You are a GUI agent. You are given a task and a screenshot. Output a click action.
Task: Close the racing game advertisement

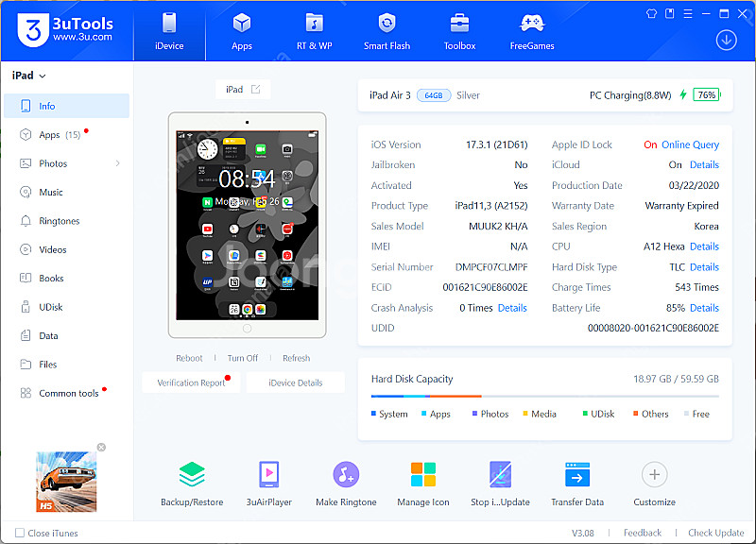pos(101,447)
